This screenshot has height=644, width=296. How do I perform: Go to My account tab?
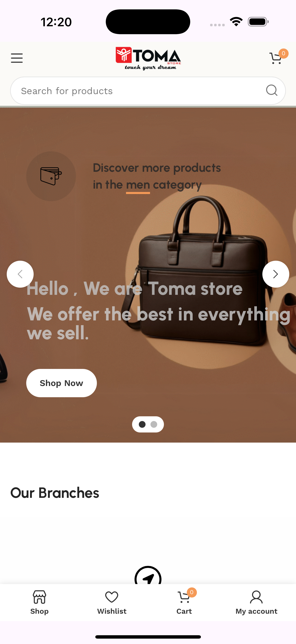tap(256, 603)
